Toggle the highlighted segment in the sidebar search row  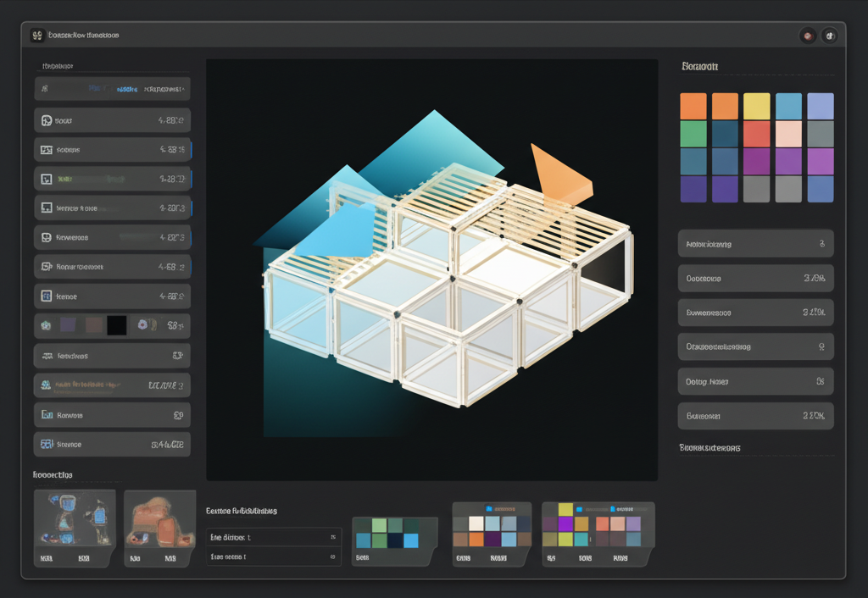[125, 87]
